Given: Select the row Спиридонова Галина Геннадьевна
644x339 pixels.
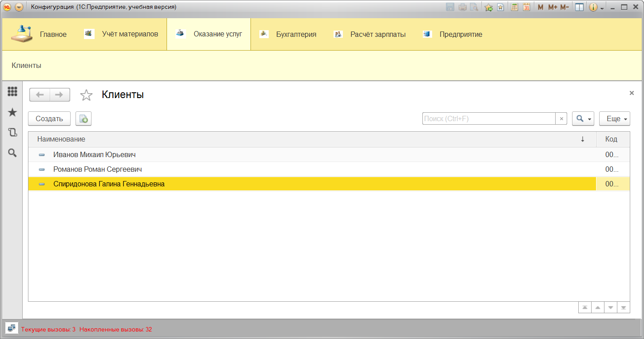Looking at the screenshot, I should 329,184.
